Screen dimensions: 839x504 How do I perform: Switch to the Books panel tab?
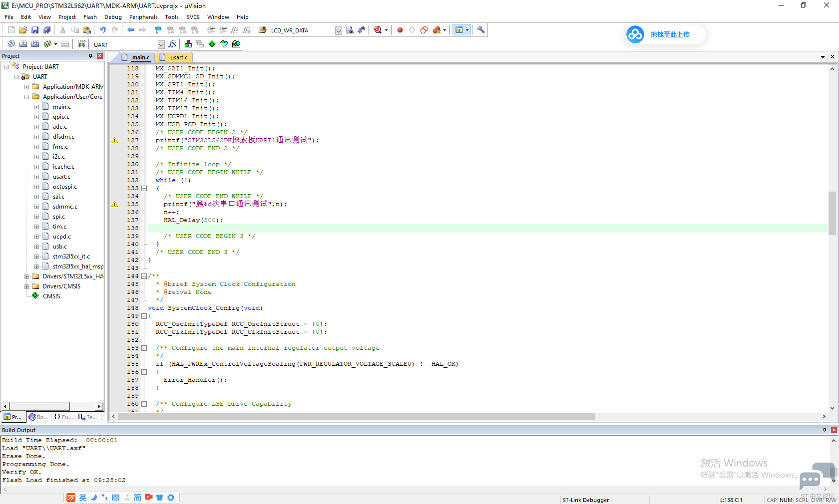click(38, 417)
